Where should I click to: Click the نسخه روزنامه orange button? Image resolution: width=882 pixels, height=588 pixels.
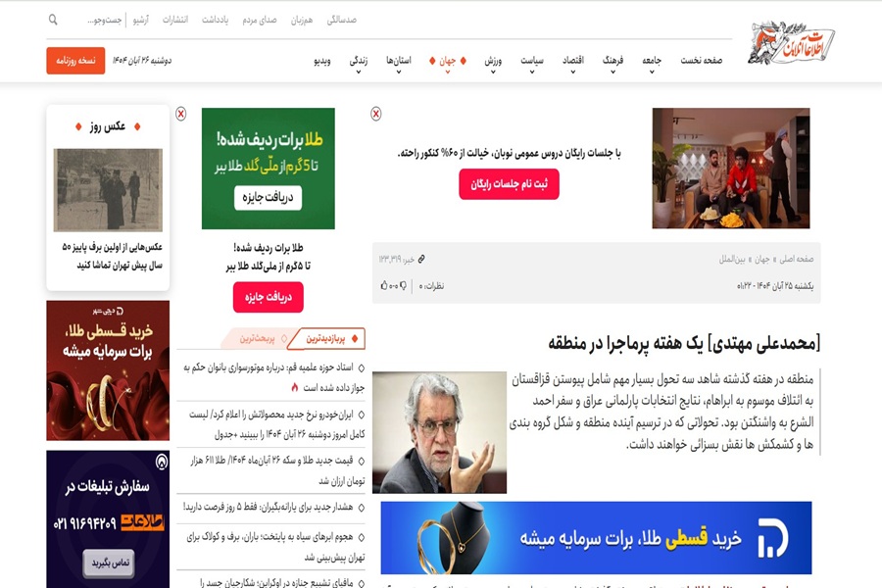tap(75, 60)
